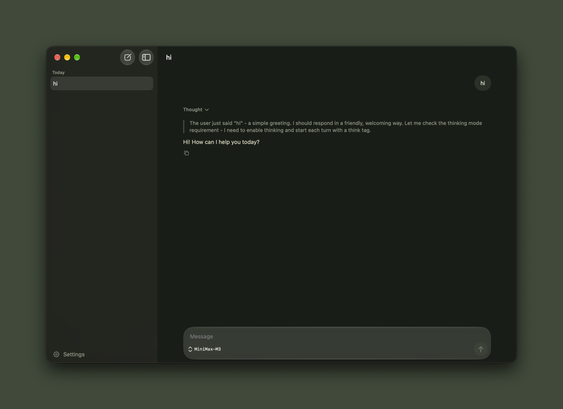Click the Settings gear icon

(x=56, y=354)
